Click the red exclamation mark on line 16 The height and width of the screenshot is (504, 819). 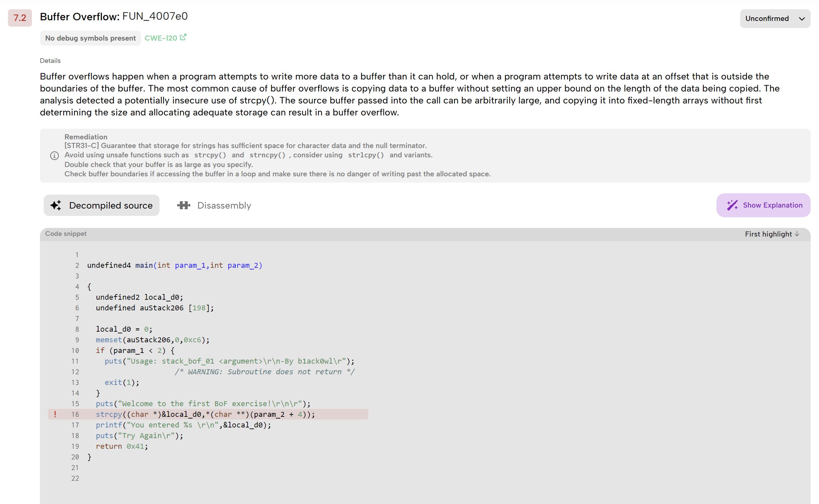[55, 414]
